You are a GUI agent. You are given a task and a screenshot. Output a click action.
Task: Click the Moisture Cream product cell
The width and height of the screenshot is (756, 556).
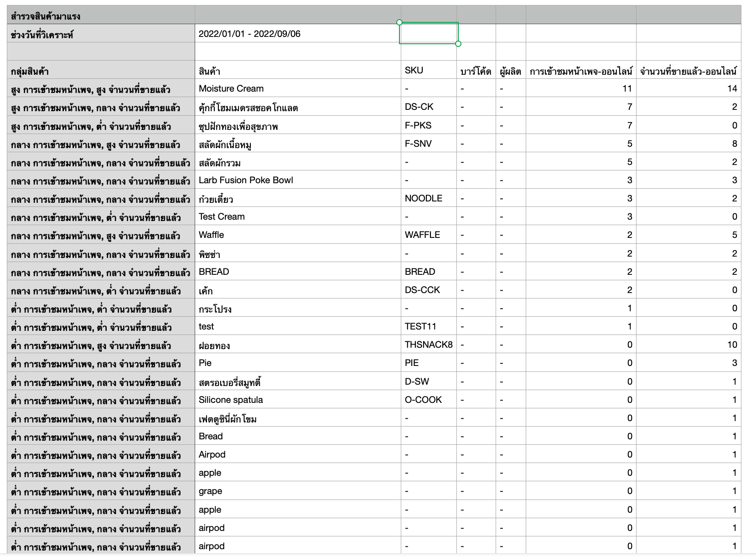tap(298, 88)
